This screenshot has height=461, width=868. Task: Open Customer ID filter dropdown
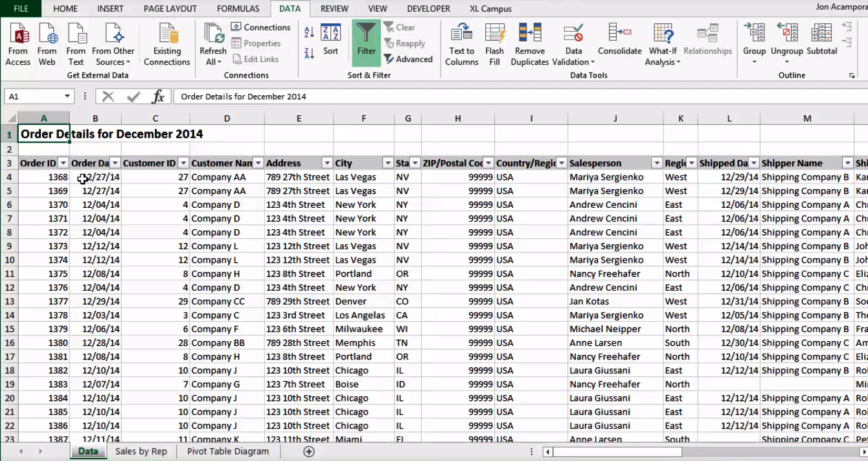[183, 163]
